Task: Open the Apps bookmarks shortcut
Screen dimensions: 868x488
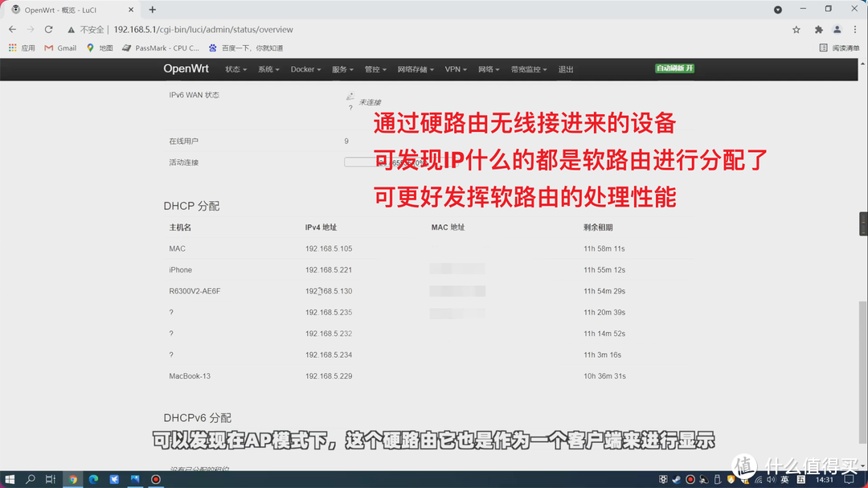Action: [x=22, y=48]
